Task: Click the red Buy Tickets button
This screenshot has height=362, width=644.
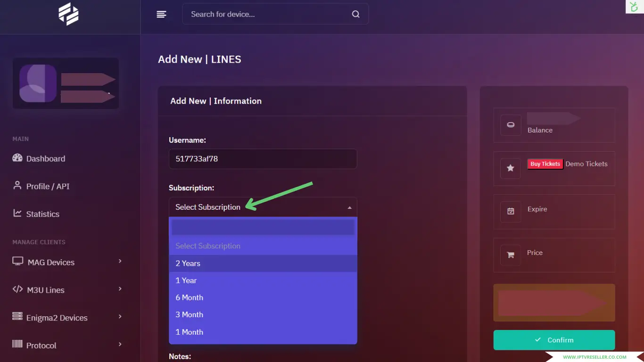Action: point(545,164)
